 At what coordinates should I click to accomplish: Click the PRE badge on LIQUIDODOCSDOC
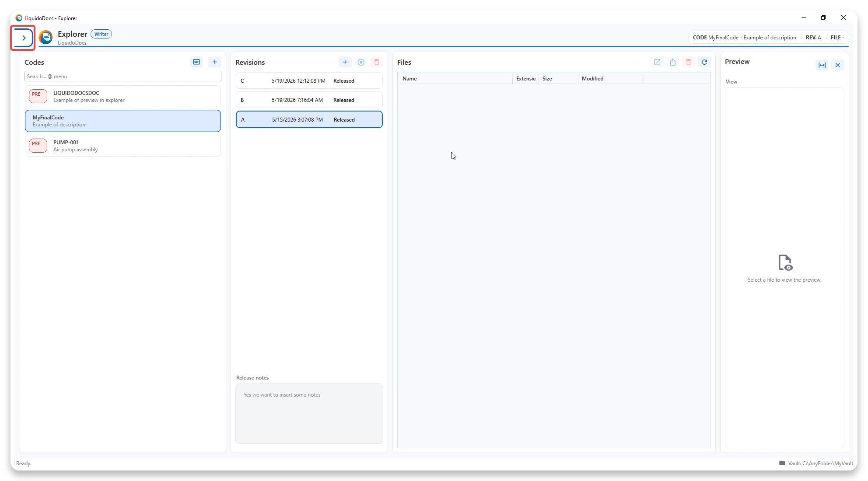coord(38,95)
